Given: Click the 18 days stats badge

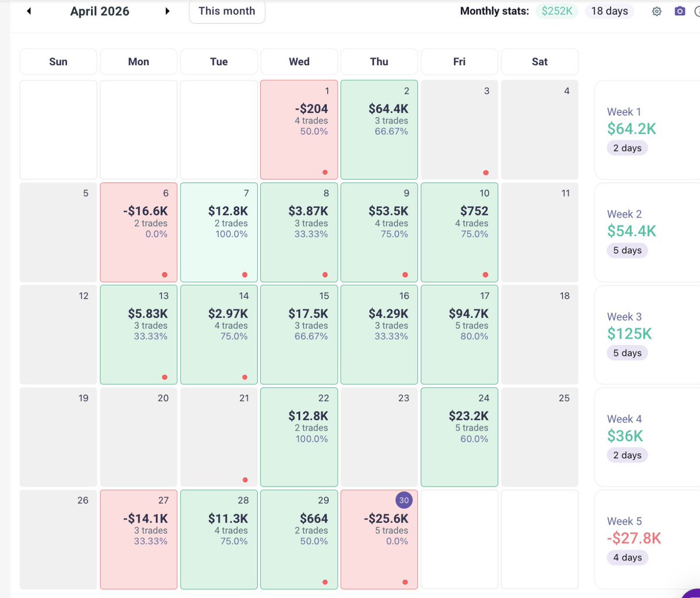Looking at the screenshot, I should tap(610, 11).
